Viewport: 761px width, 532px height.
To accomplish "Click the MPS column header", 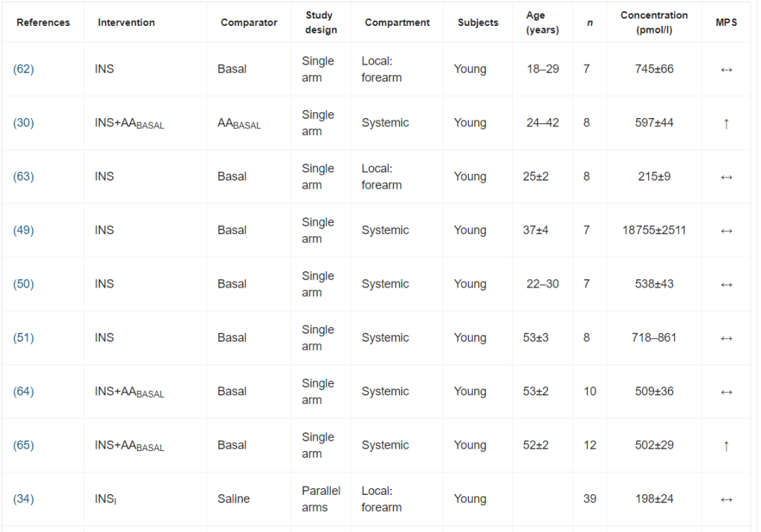I will tap(726, 22).
